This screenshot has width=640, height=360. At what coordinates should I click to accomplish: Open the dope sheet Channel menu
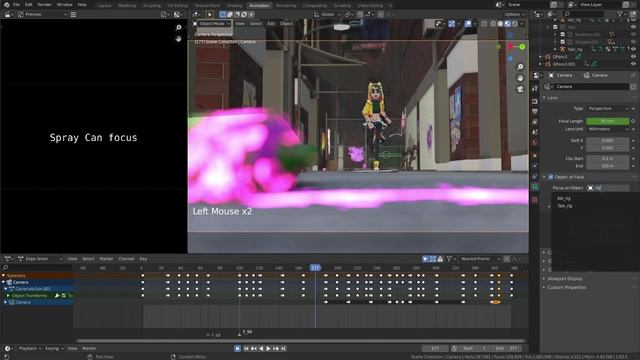(x=126, y=259)
